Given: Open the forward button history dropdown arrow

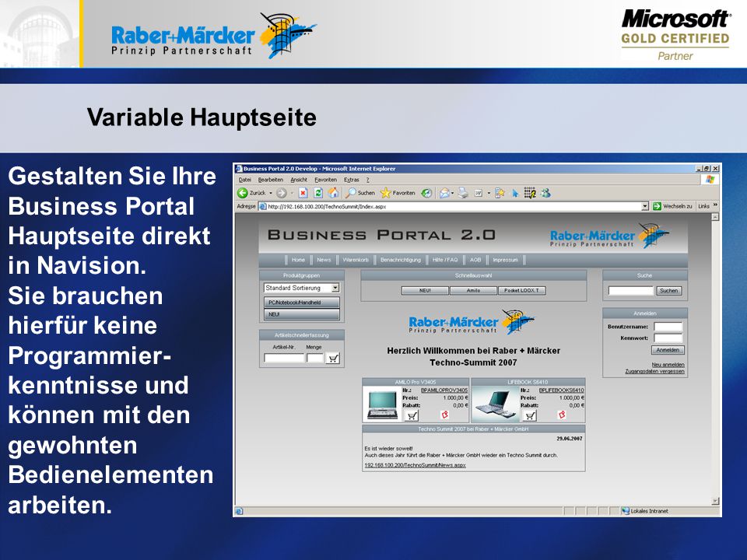Looking at the screenshot, I should pyautogui.click(x=292, y=193).
